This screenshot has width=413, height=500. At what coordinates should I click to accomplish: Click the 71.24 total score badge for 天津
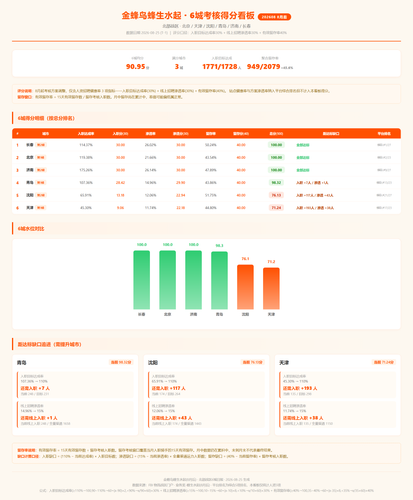(x=276, y=208)
